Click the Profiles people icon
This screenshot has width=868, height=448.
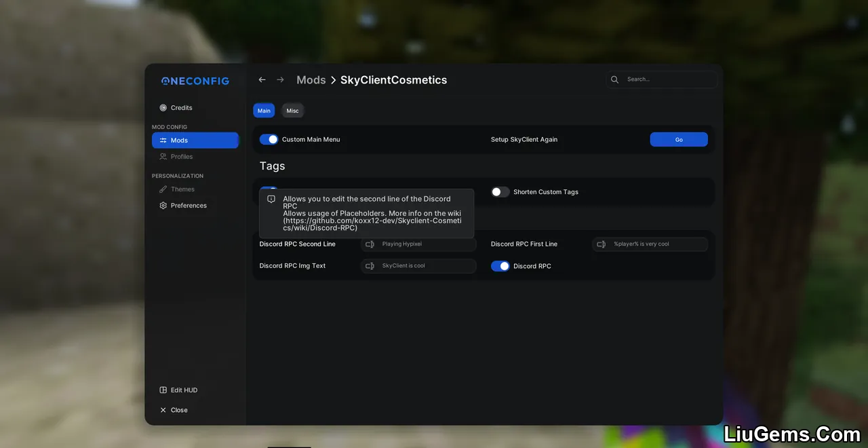click(163, 157)
